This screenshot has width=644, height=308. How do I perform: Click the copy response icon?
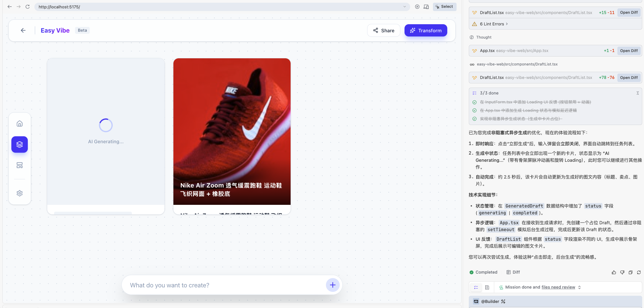pyautogui.click(x=631, y=272)
